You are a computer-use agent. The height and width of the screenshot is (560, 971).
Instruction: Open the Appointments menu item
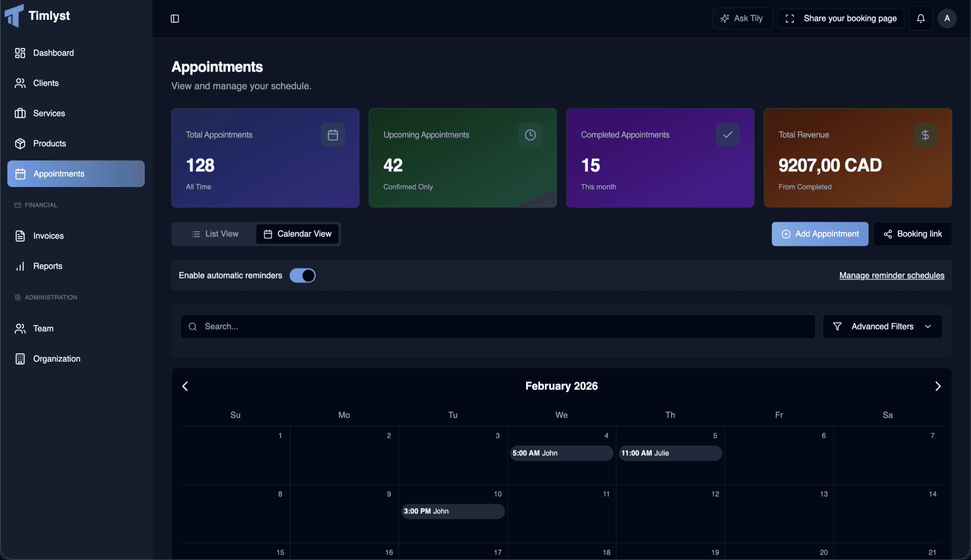(x=58, y=174)
